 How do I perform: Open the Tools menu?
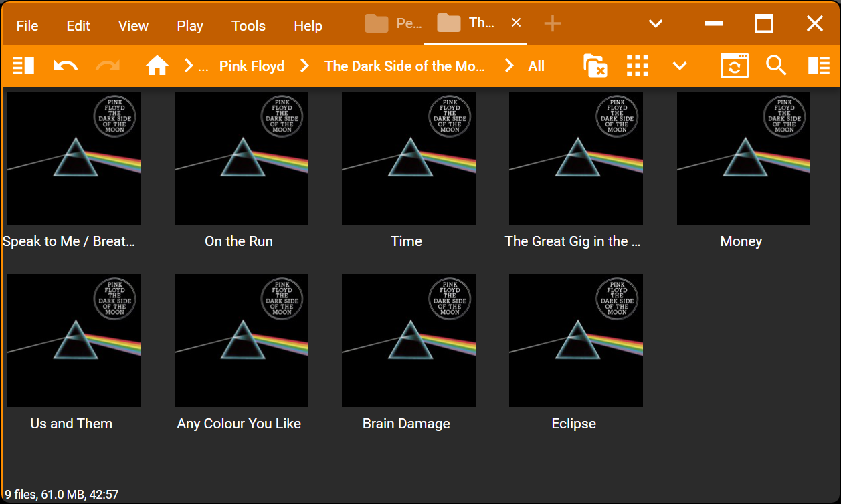[x=248, y=26]
